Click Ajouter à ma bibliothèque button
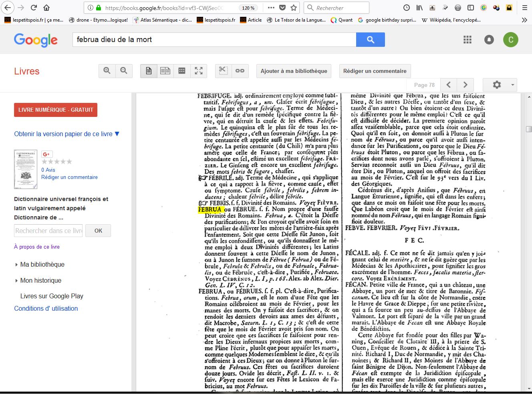This screenshot has width=532, height=394. (294, 71)
